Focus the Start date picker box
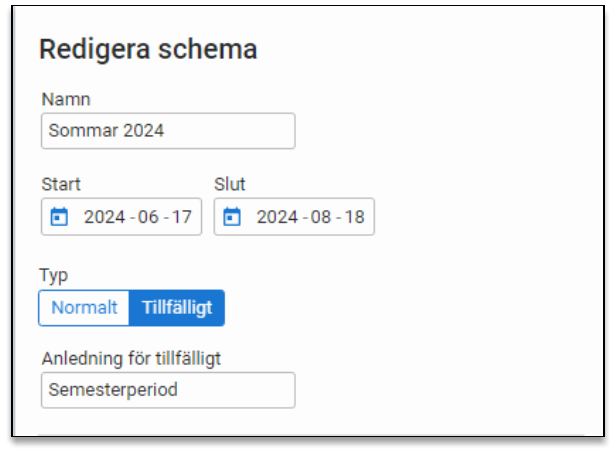Screen dimensions: 616x454 click(x=121, y=217)
